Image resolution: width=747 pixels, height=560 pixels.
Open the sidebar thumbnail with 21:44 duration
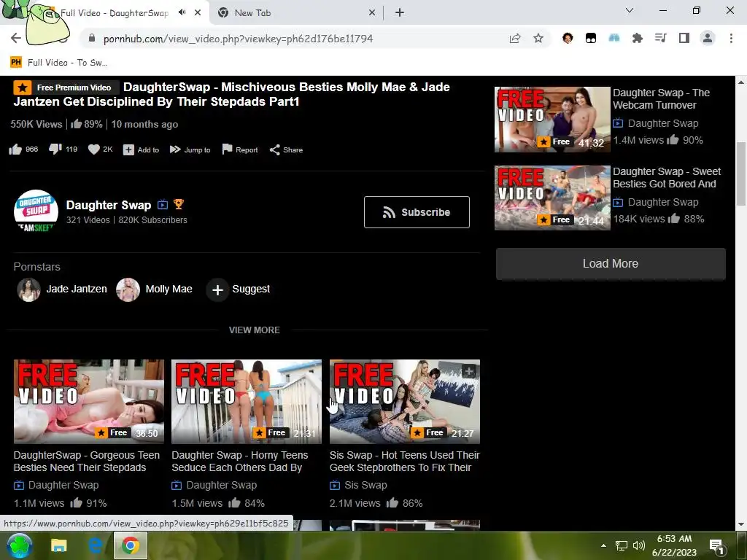coord(552,198)
